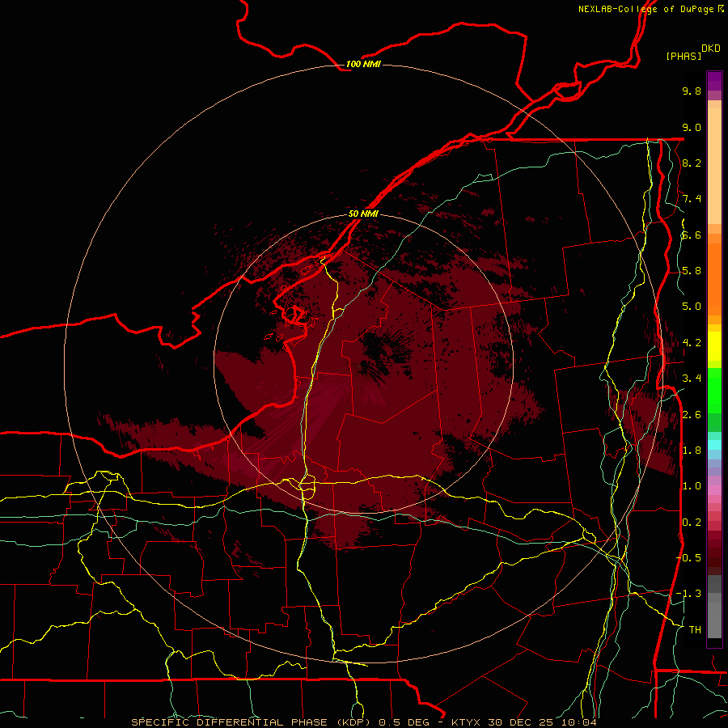This screenshot has width=728, height=728.
Task: Click the (KDP) abbreviation in the caption
Action: [x=353, y=722]
